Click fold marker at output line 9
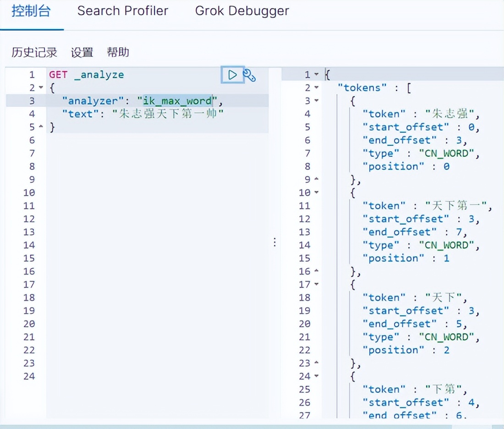This screenshot has width=504, height=429. click(316, 179)
